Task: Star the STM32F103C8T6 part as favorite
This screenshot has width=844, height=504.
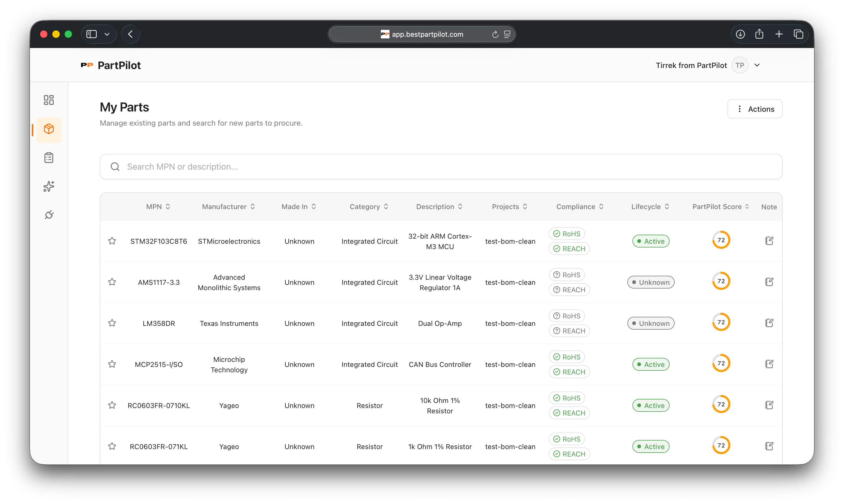Action: coord(112,241)
